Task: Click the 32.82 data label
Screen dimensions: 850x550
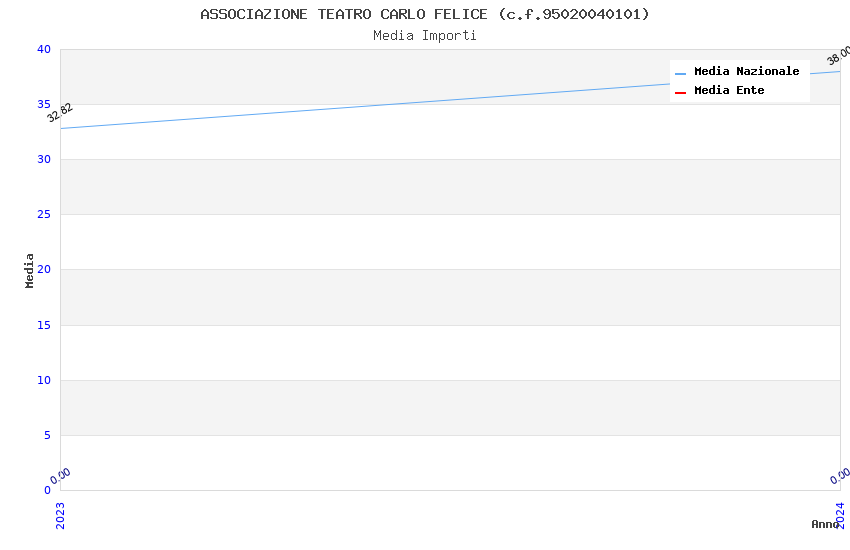Action: pyautogui.click(x=60, y=113)
